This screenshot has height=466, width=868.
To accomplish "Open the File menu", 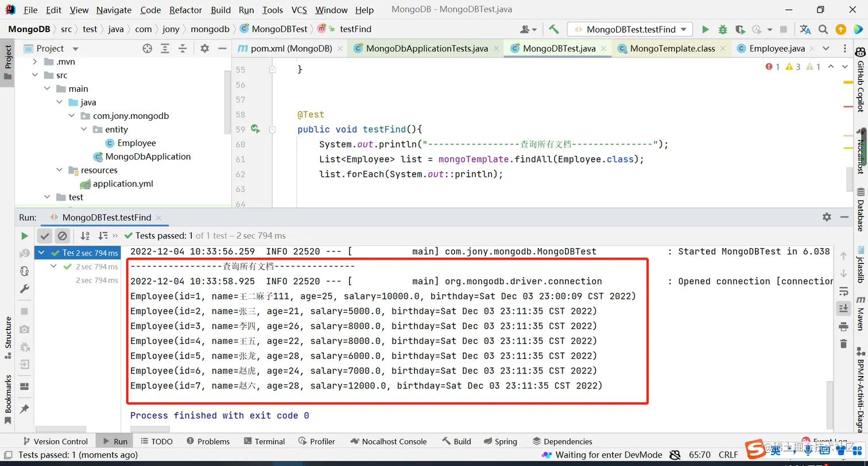I will (x=30, y=10).
